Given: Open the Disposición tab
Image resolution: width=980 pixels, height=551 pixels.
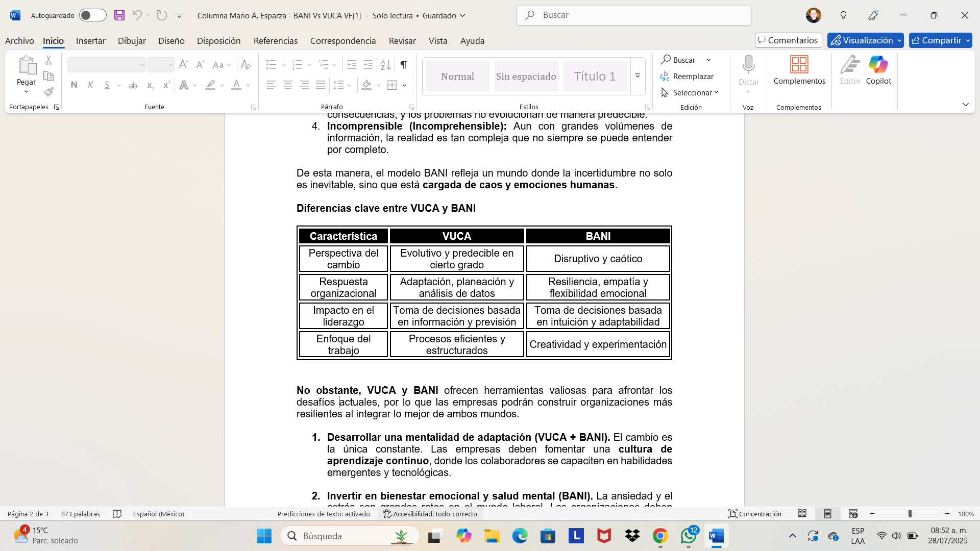Looking at the screenshot, I should [x=218, y=41].
